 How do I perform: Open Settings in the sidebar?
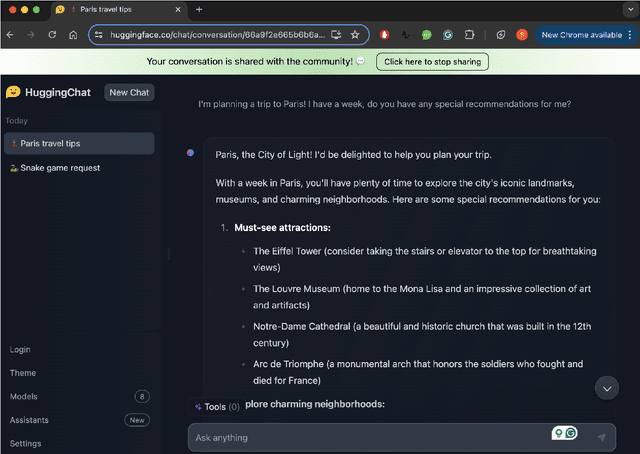coord(26,443)
